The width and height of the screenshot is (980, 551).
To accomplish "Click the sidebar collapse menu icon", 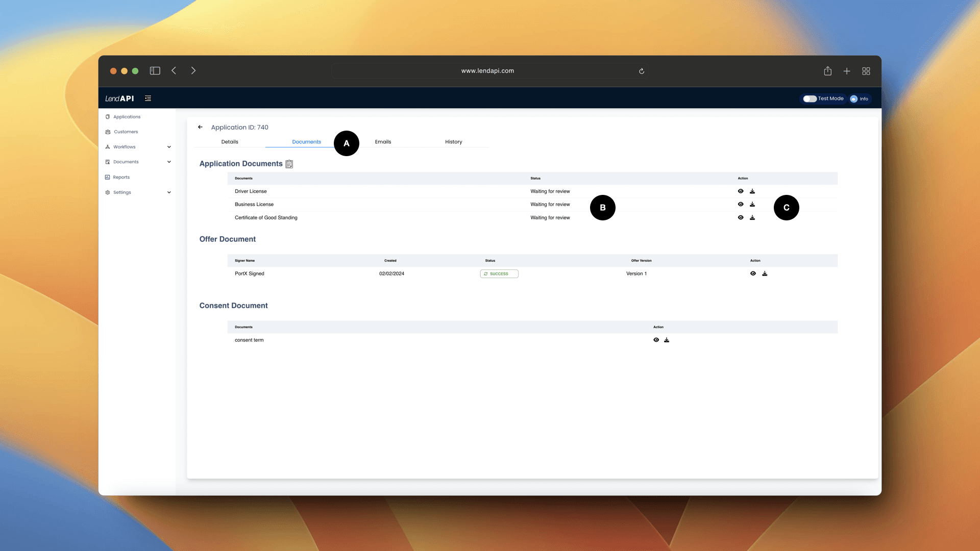I will 148,98.
